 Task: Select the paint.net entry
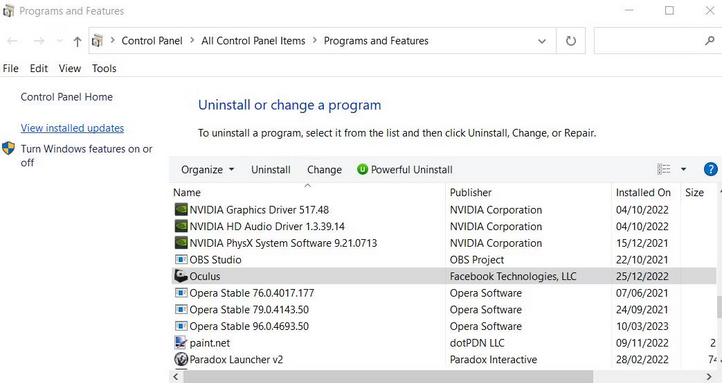point(444,342)
